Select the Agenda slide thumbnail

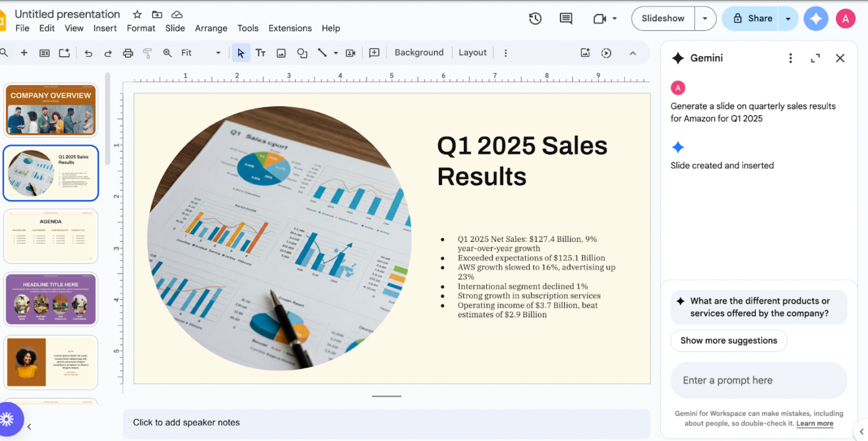click(51, 236)
